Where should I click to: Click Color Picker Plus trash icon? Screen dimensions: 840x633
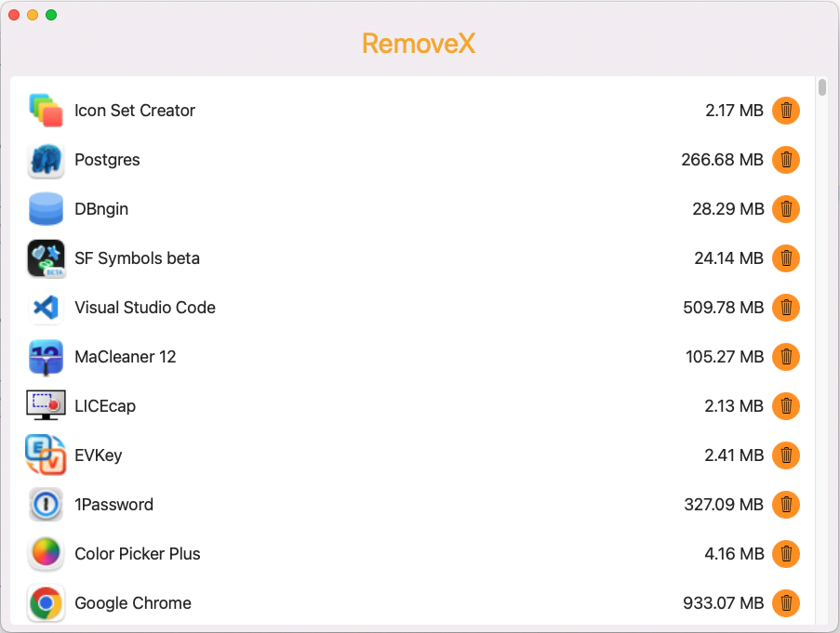(x=786, y=554)
